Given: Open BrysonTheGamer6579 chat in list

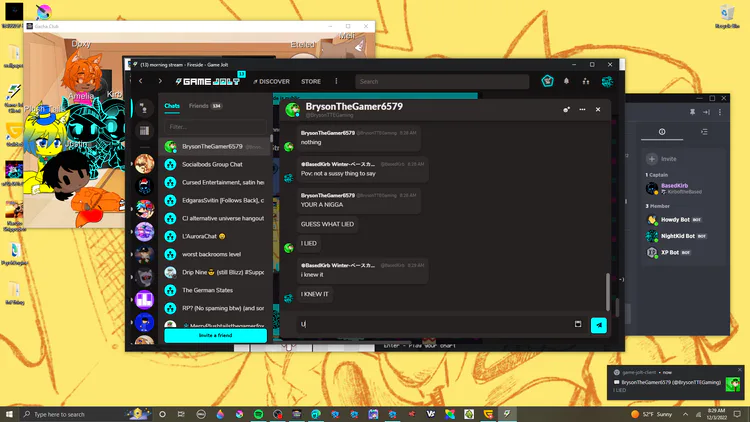Looking at the screenshot, I should pyautogui.click(x=214, y=146).
